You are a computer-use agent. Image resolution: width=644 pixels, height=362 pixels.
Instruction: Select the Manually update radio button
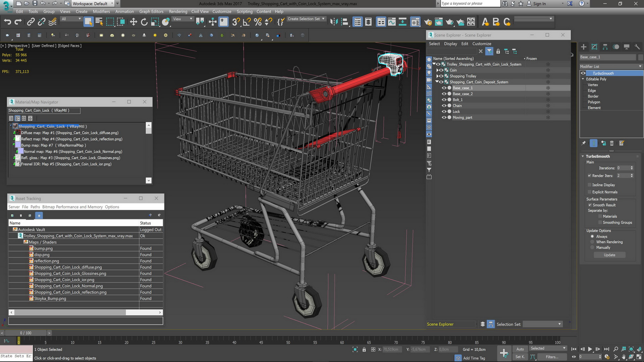(x=592, y=247)
